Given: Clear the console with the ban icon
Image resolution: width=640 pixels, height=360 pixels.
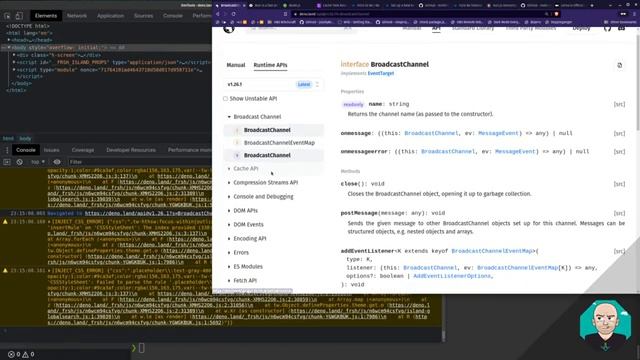Looking at the screenshot, I should coord(20,162).
